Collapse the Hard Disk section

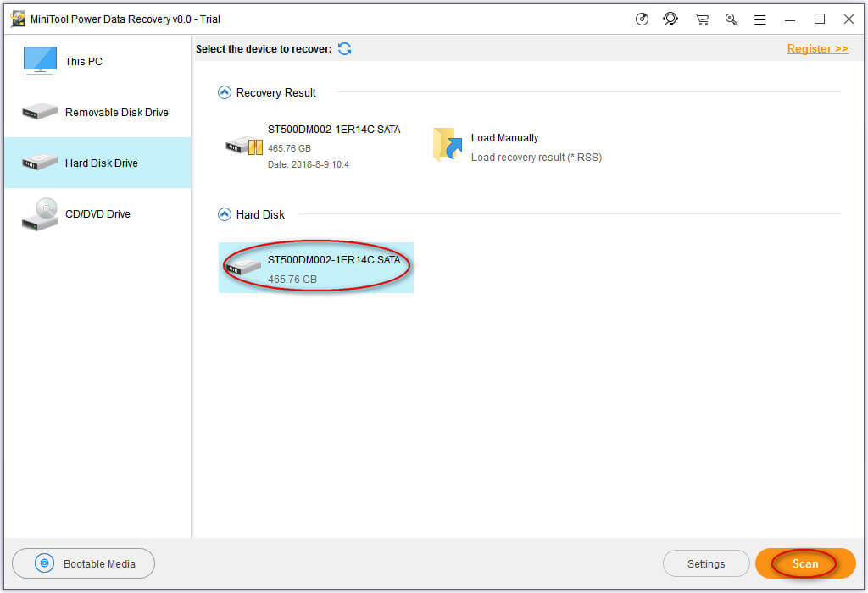click(224, 214)
